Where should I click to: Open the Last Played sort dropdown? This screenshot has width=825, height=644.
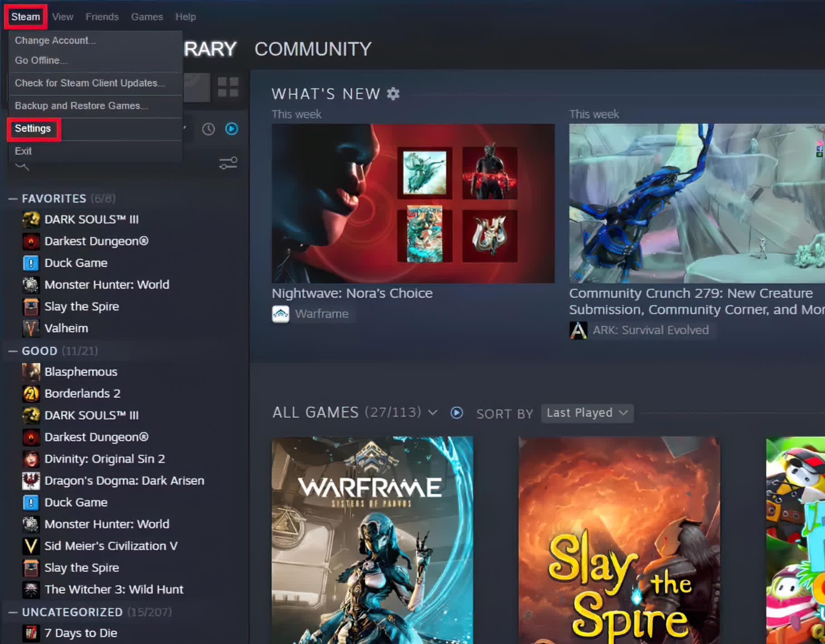[587, 413]
